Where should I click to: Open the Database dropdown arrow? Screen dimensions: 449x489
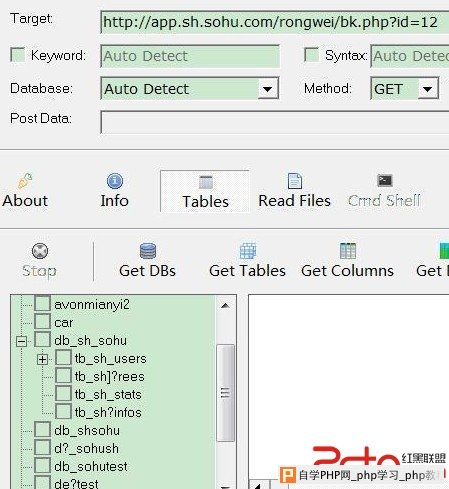[268, 89]
